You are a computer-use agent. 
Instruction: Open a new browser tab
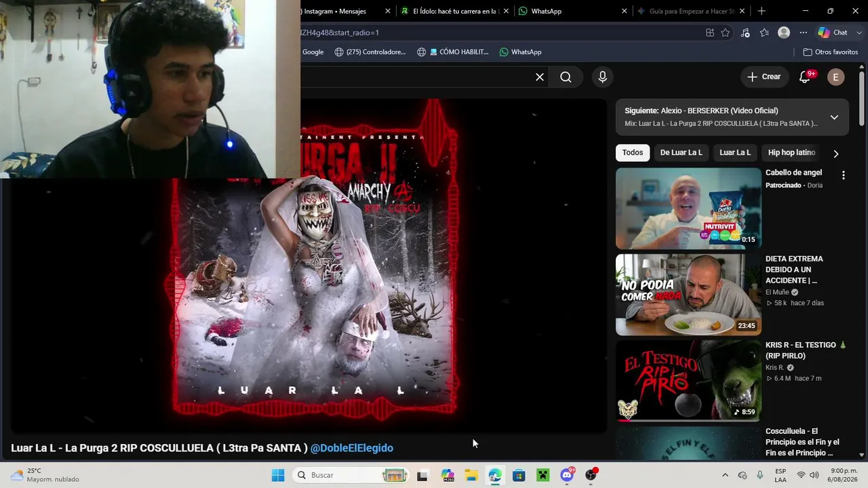coord(762,11)
